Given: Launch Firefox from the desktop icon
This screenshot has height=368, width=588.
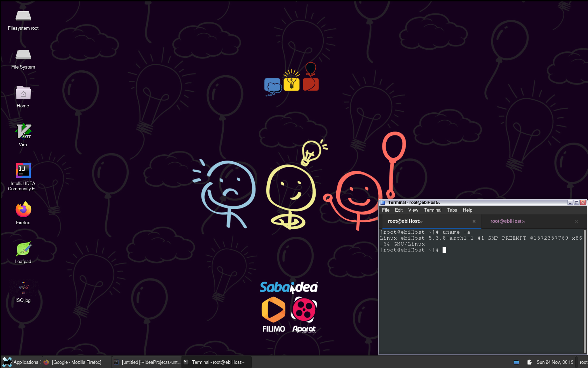Looking at the screenshot, I should 23,213.
